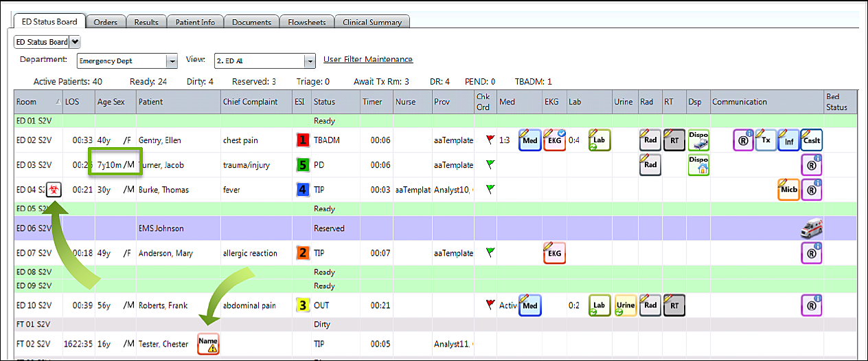
Task: Click the LOS column header
Action: (78, 102)
